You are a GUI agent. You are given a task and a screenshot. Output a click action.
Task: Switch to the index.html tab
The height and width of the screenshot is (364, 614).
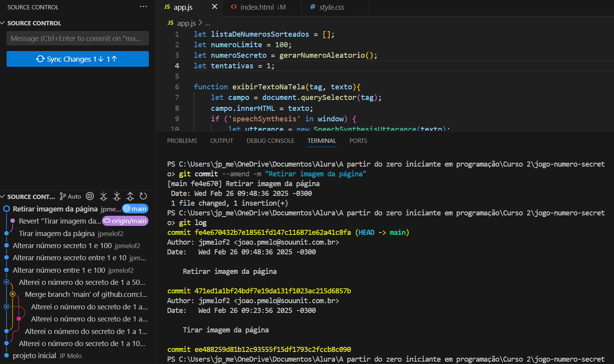pos(263,7)
